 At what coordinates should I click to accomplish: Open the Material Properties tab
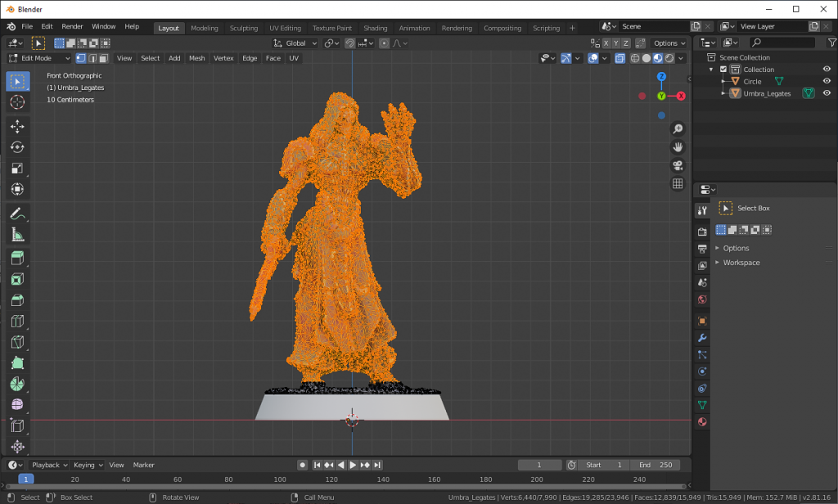[x=702, y=422]
